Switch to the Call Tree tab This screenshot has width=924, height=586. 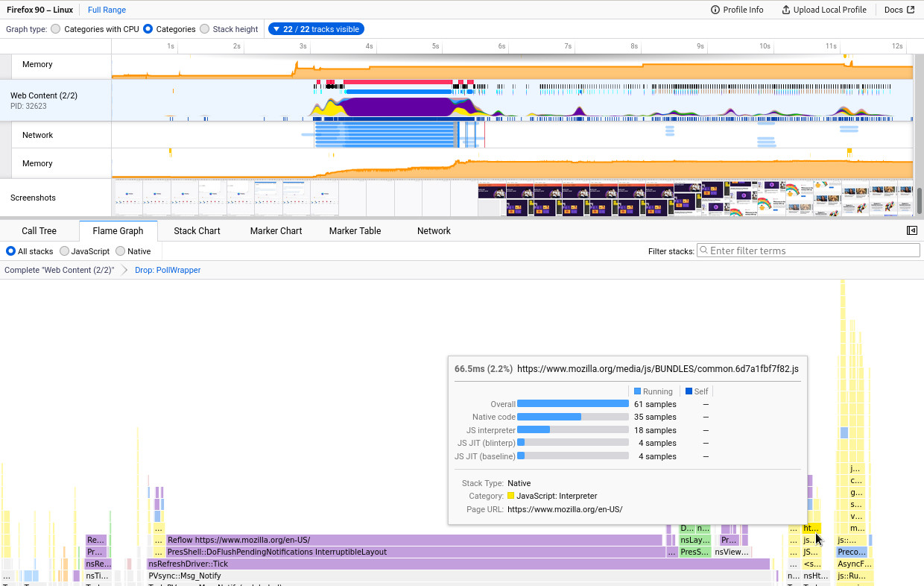pos(39,231)
